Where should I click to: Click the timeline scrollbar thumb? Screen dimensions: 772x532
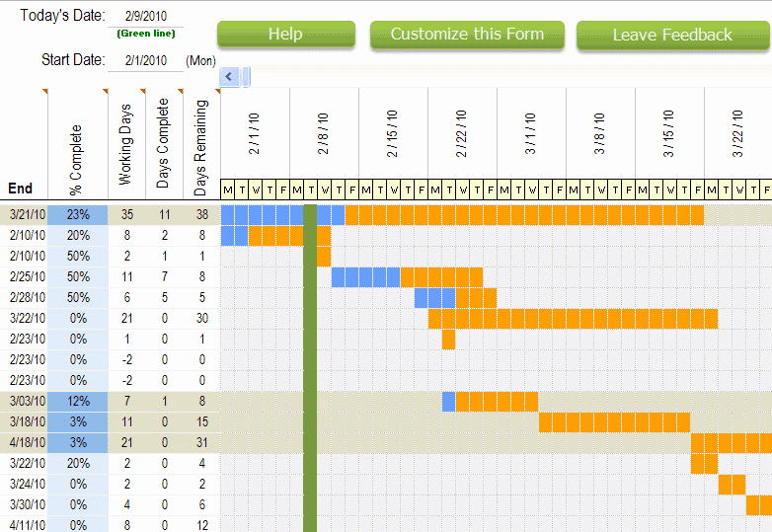[246, 77]
